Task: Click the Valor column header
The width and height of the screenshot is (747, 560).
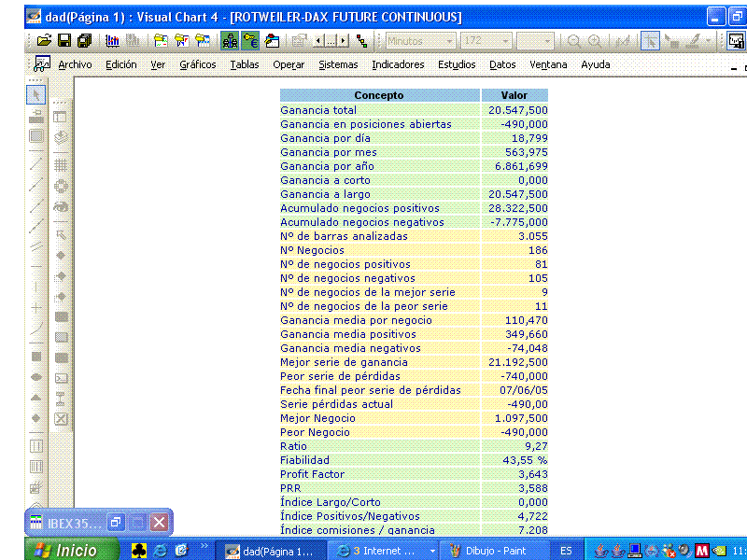Action: (514, 95)
